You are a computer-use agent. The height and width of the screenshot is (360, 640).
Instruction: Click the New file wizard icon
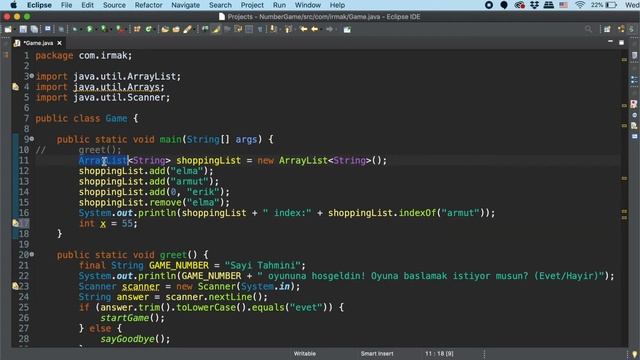[x=8, y=29]
